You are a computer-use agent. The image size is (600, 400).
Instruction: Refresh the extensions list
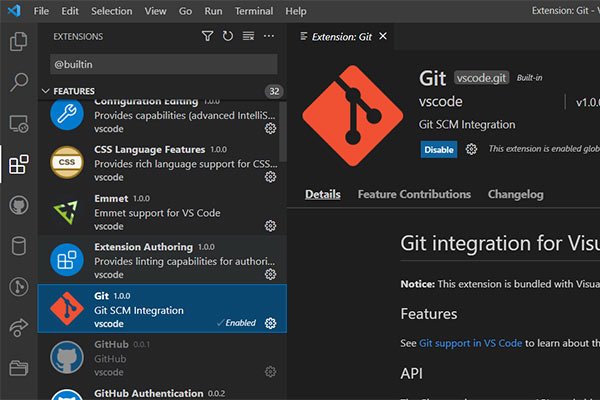(x=228, y=36)
